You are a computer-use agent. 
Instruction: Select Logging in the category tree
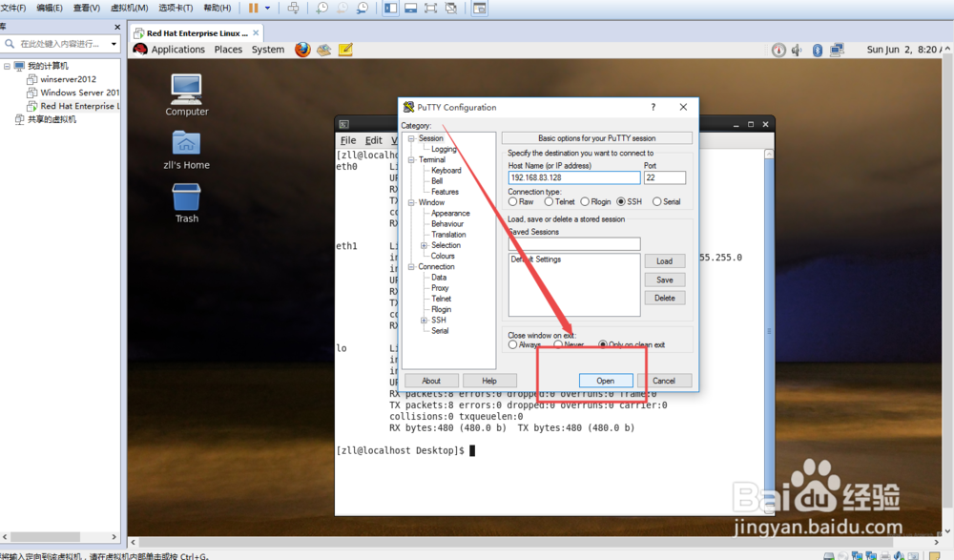tap(444, 149)
